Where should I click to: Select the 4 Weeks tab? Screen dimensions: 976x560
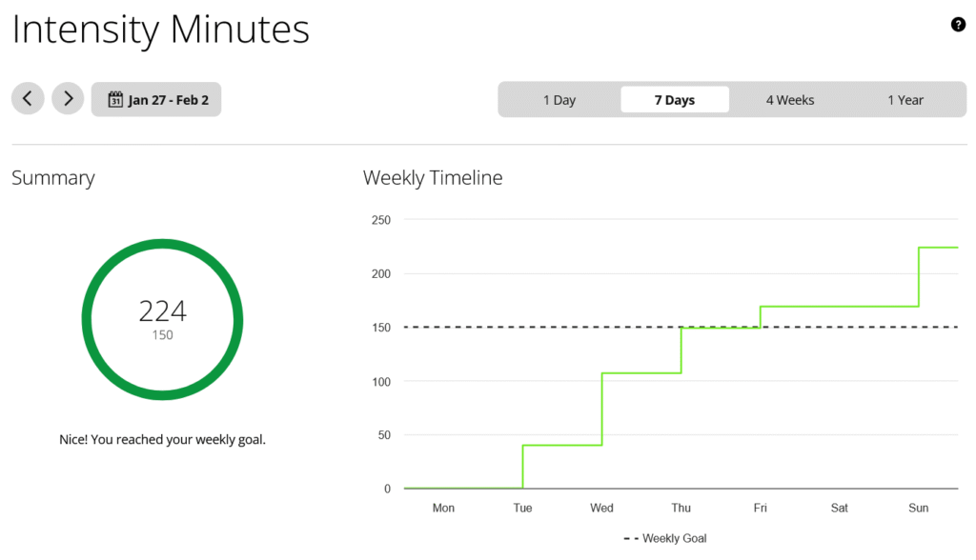click(790, 99)
